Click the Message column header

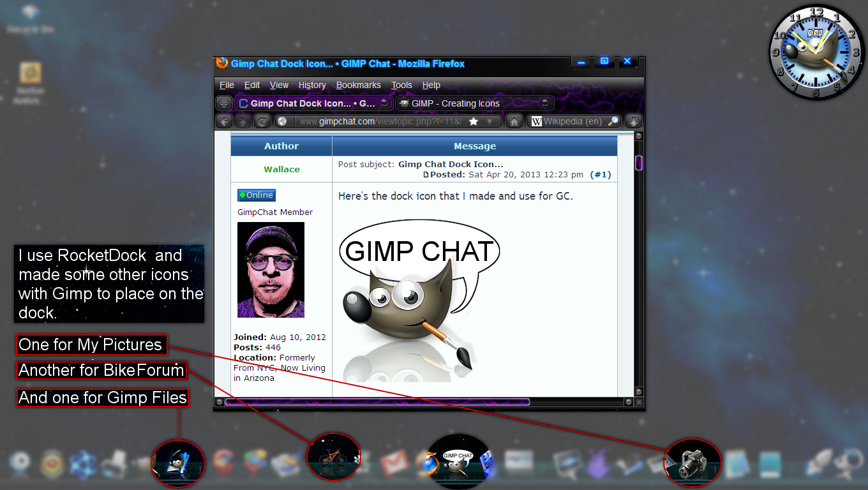[x=475, y=146]
